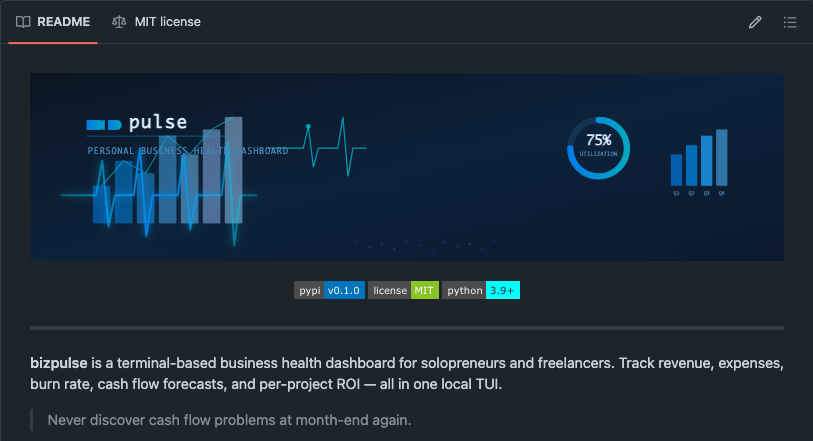Click the book icon beside README

tap(23, 22)
